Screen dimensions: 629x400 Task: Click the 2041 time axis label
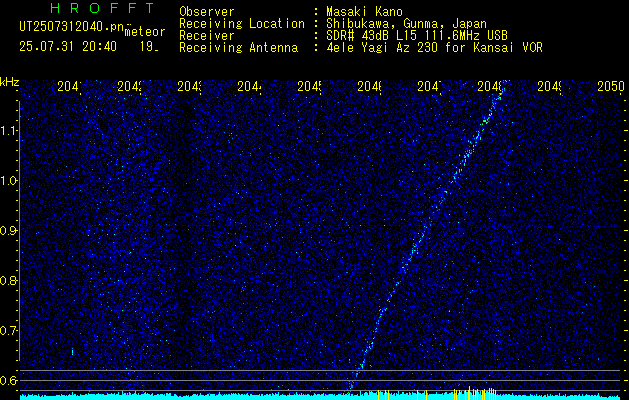coord(69,86)
